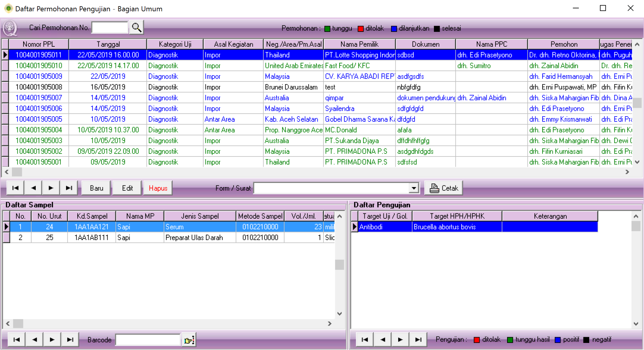Select the Preparat Ulas Darah sample row
Viewport: 644px width, 350px height.
tap(194, 238)
